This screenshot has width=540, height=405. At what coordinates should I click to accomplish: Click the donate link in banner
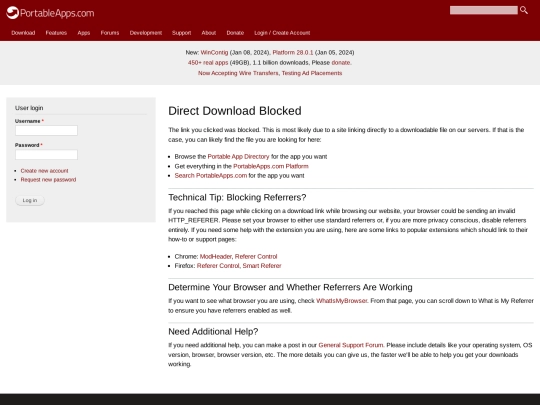tap(341, 63)
